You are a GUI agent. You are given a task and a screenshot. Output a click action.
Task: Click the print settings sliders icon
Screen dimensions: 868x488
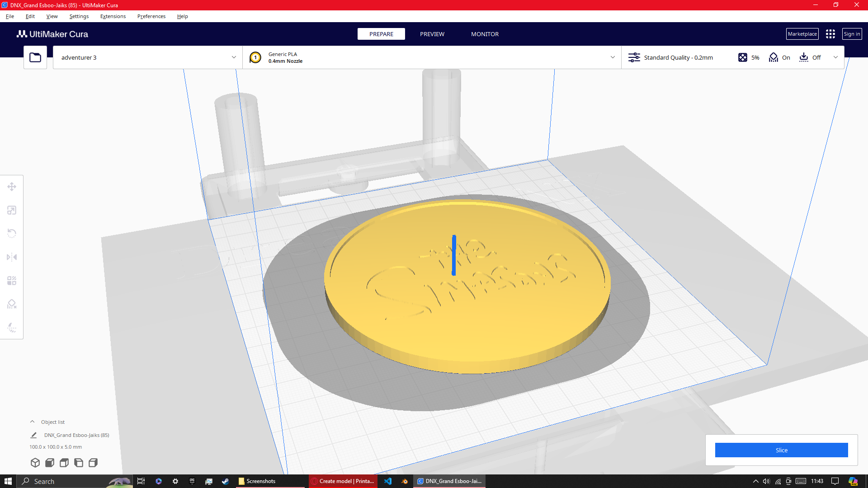click(634, 57)
